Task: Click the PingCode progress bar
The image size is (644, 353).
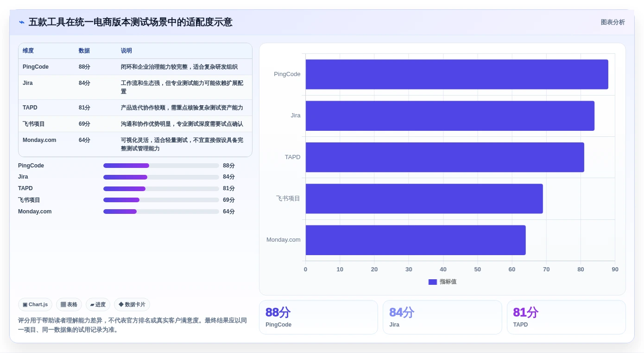Action: 161,166
